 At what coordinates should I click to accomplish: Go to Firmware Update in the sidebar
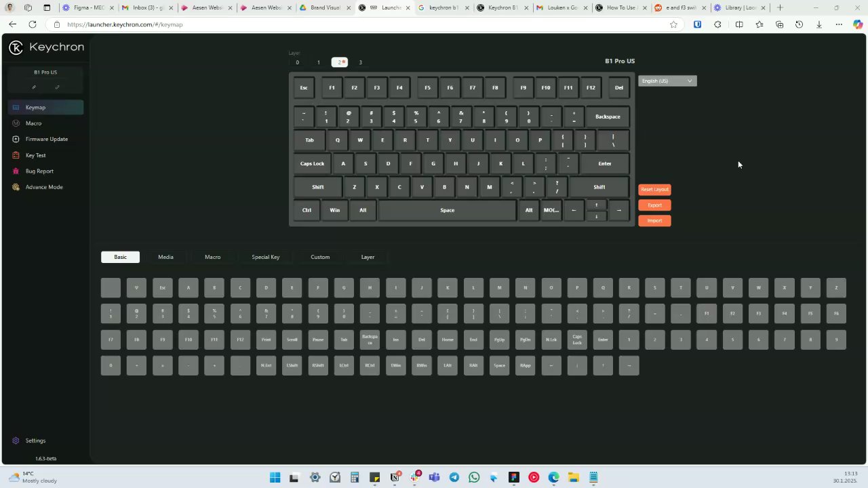coord(45,139)
